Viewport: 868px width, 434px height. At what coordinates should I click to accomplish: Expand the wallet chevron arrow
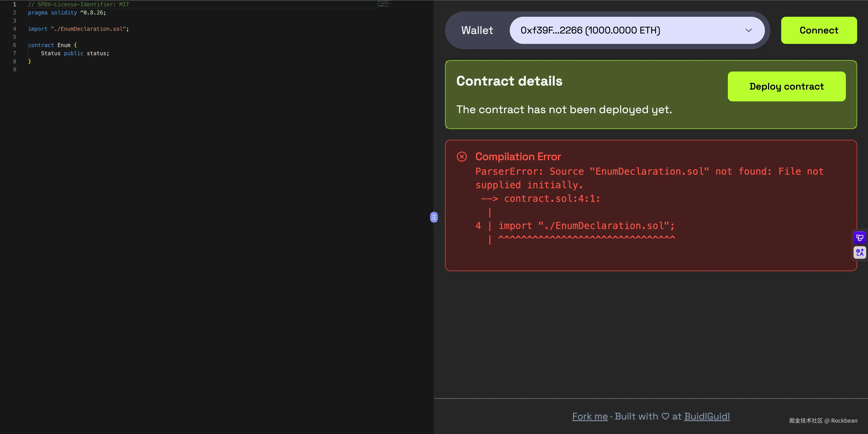[x=748, y=30]
